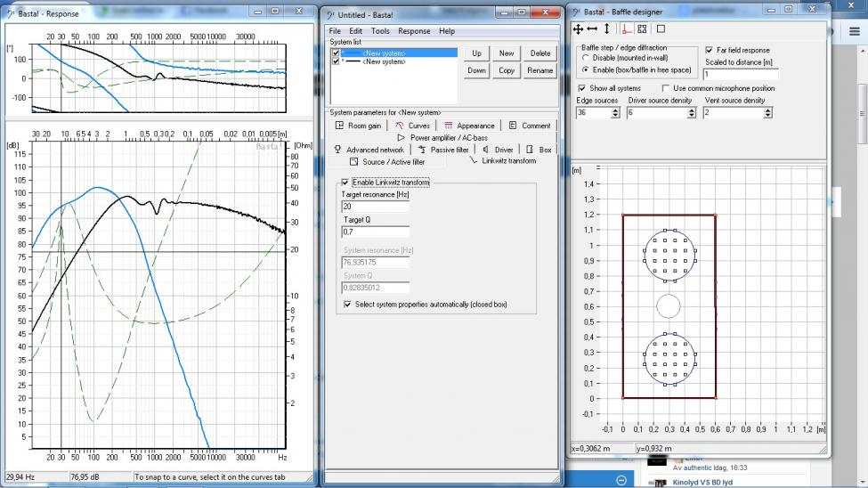868x488 pixels.
Task: Select the move-both-directions tool in Baffle designer
Action: pyautogui.click(x=578, y=28)
